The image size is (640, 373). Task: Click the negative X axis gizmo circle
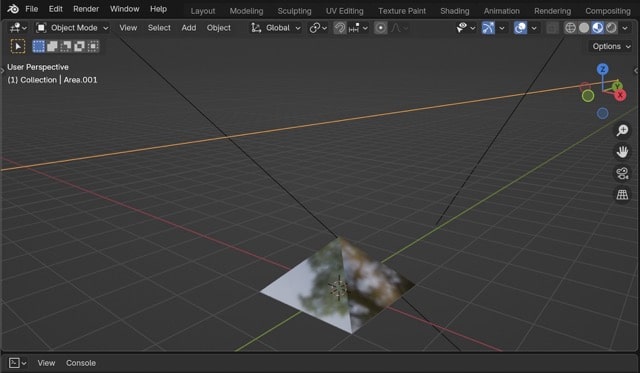coord(585,87)
